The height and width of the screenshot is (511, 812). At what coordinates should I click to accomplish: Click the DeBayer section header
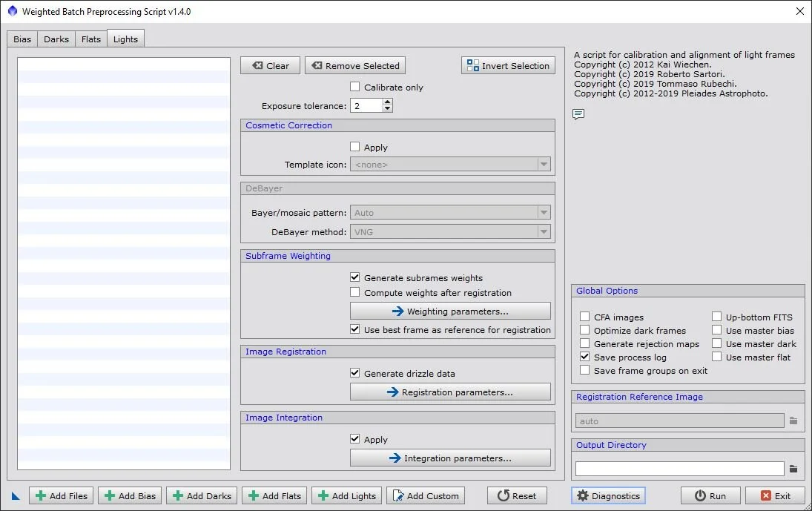(x=397, y=188)
